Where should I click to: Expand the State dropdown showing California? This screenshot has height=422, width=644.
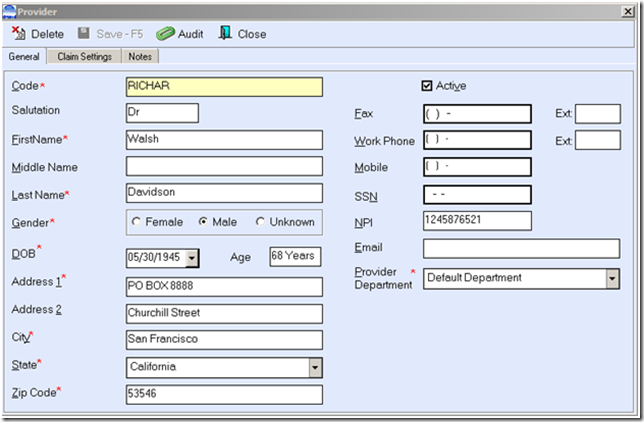315,368
